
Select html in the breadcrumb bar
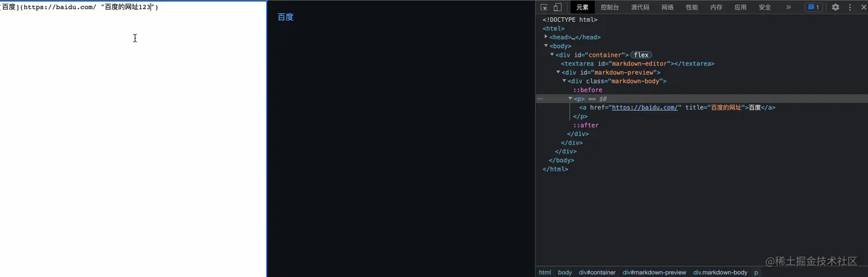[x=545, y=272]
